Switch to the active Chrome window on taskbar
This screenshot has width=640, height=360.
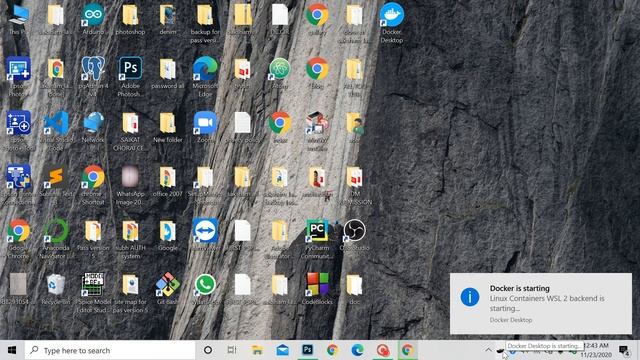pos(407,350)
